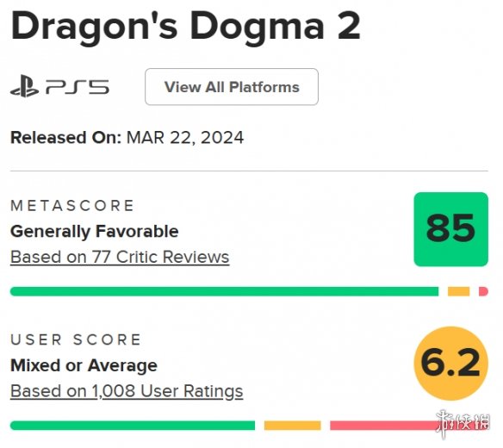Click the Released On label
Viewport: 503px width, 448px height.
click(65, 138)
